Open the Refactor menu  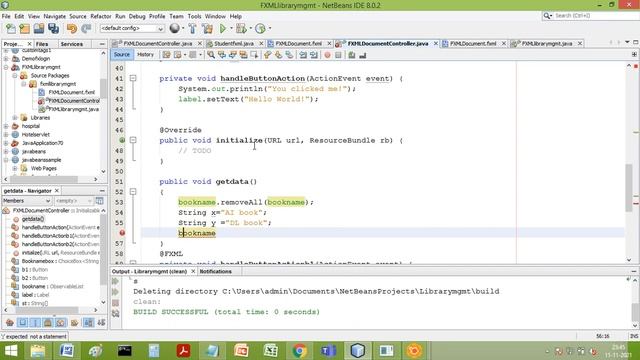click(101, 16)
